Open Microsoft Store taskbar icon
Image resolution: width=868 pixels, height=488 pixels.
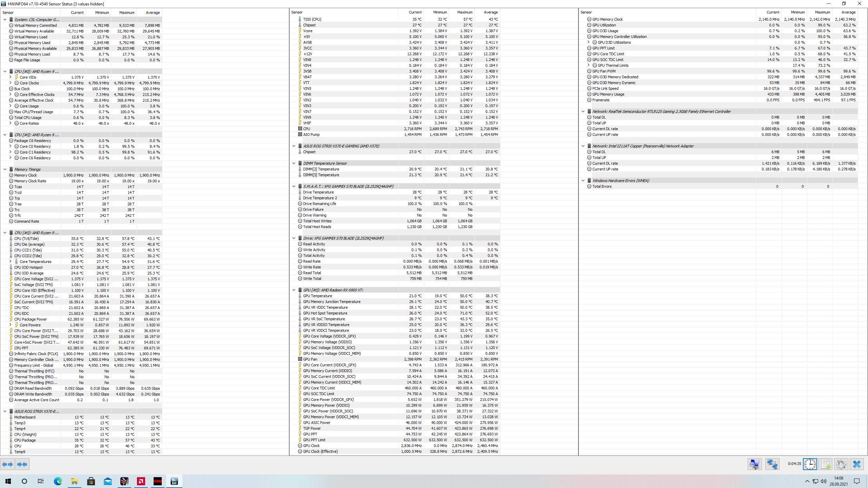91,481
